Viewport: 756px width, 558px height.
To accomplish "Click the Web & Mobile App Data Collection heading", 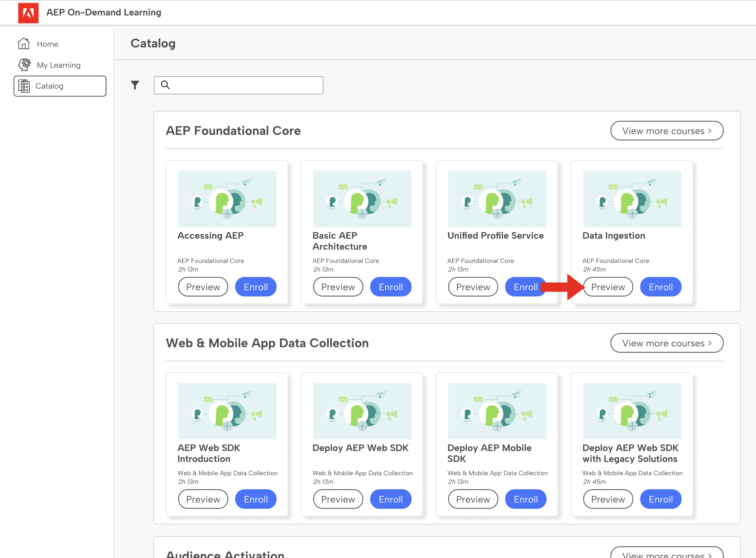I will [x=267, y=343].
